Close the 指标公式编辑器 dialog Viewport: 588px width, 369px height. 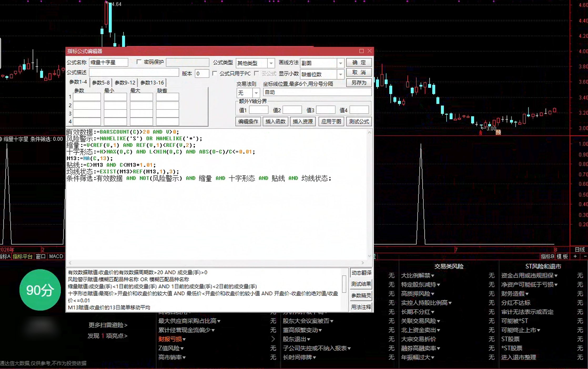click(x=369, y=51)
